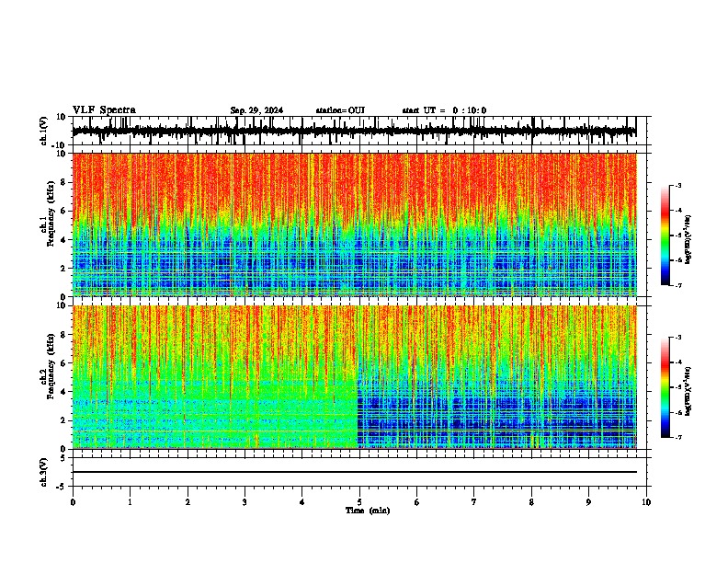Click the flat ch.3 voltage trace line
Image resolution: width=728 pixels, height=563 pixels.
tap(354, 472)
